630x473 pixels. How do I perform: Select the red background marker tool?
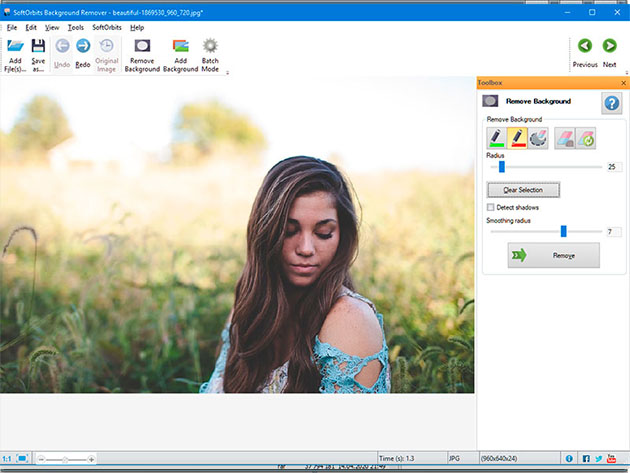pyautogui.click(x=517, y=138)
